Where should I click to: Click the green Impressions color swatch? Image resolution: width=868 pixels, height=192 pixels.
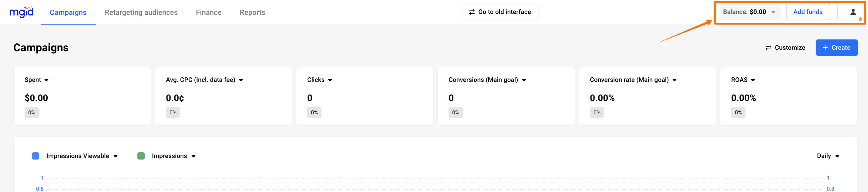tap(141, 156)
